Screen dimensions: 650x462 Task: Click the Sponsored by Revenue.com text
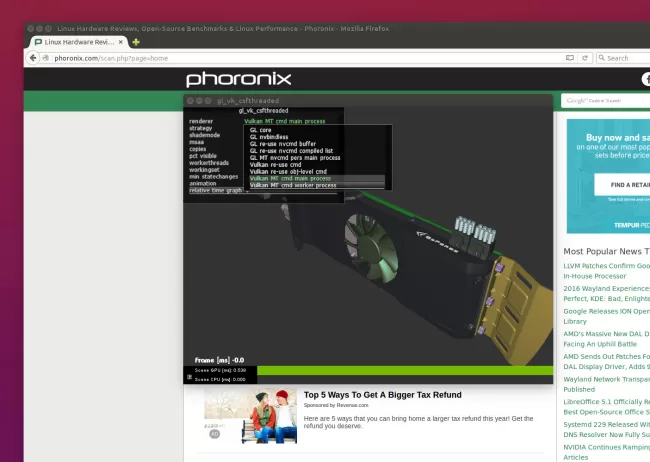pos(336,405)
